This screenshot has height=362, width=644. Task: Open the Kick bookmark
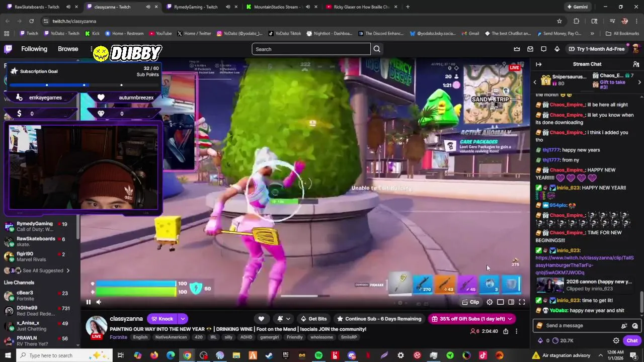tap(92, 34)
